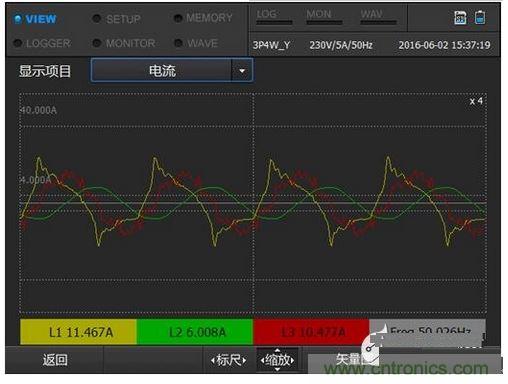The width and height of the screenshot is (508, 384).
Task: Open the MON status tab
Action: [324, 16]
